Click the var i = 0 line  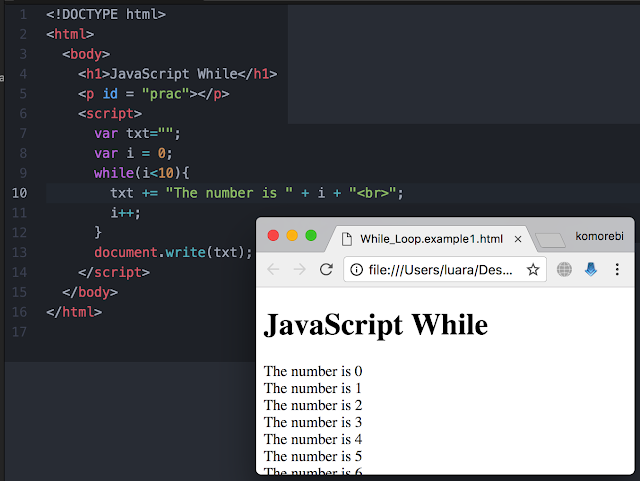133,153
